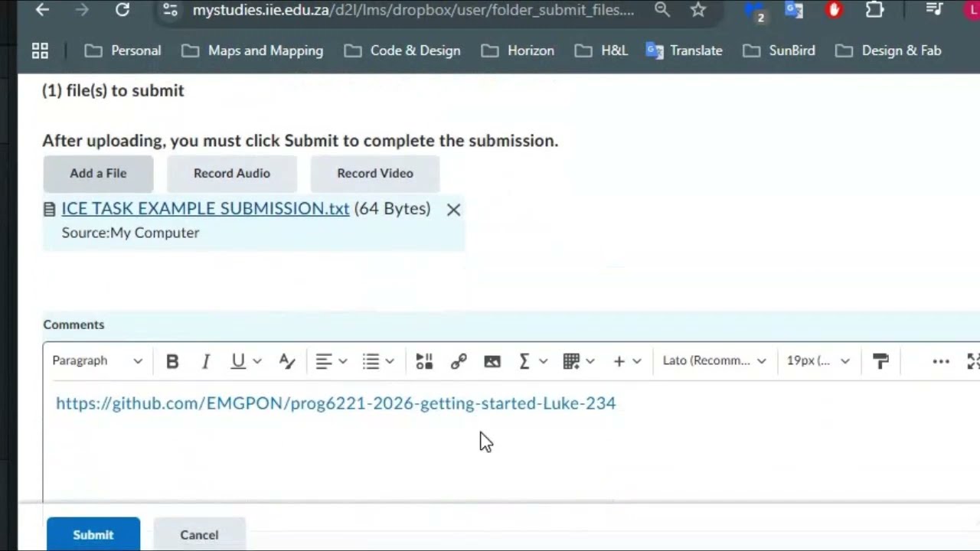
Task: Insert an image into comments
Action: (x=492, y=361)
